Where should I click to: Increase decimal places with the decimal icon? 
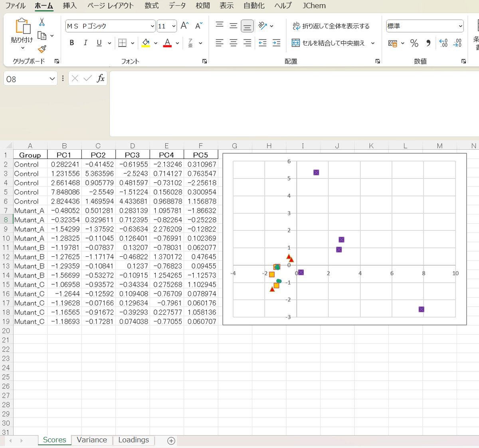point(442,43)
